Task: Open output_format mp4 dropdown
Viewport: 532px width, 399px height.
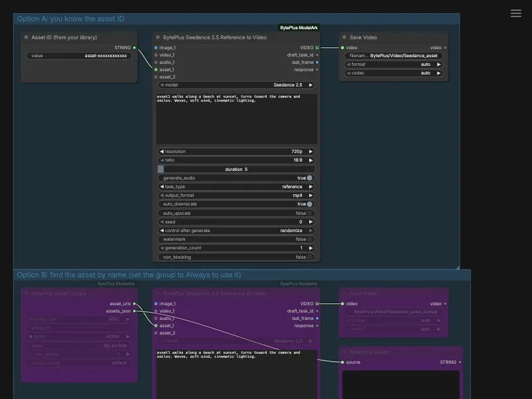Action: point(236,196)
